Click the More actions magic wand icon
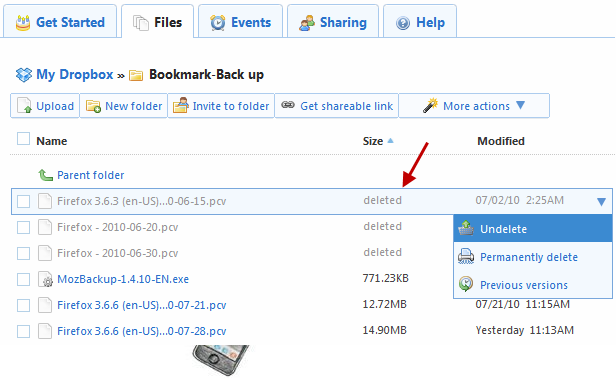616x379 pixels. coord(431,105)
